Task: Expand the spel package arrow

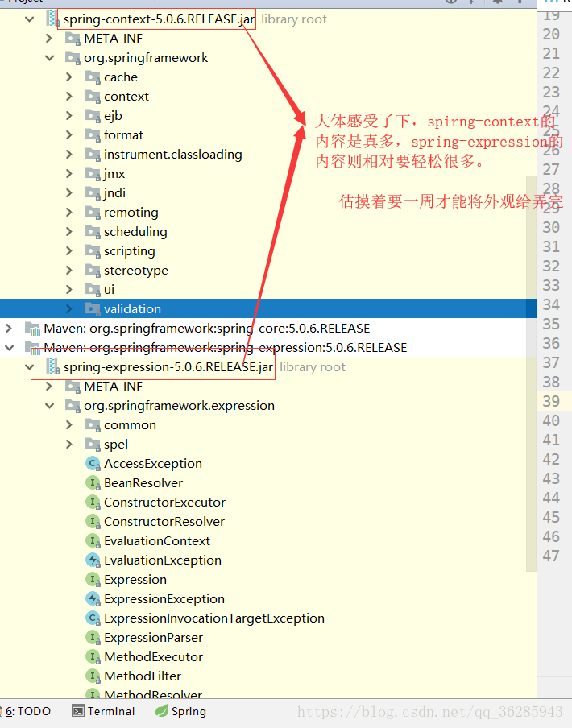Action: click(69, 445)
